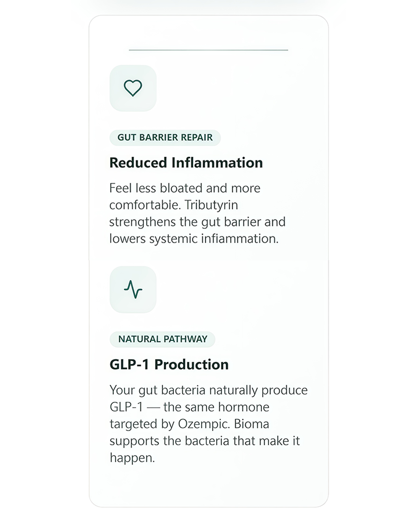The image size is (420, 521).
Task: Click the text "lowers systemic"
Action: tap(153, 239)
